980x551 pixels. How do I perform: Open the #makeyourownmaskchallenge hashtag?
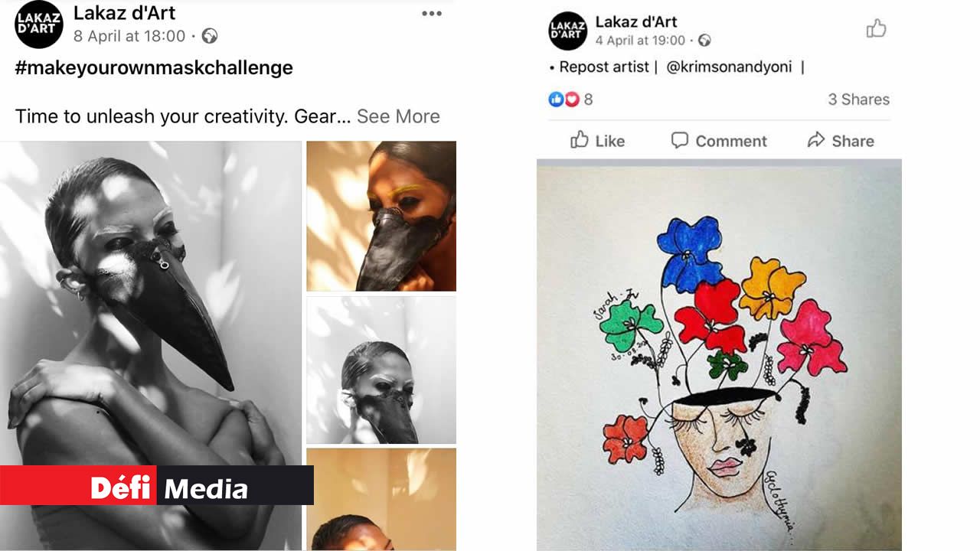pos(154,68)
